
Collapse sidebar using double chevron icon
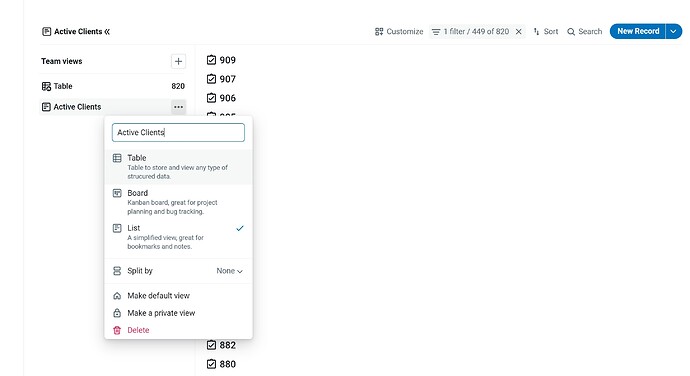[x=107, y=32]
